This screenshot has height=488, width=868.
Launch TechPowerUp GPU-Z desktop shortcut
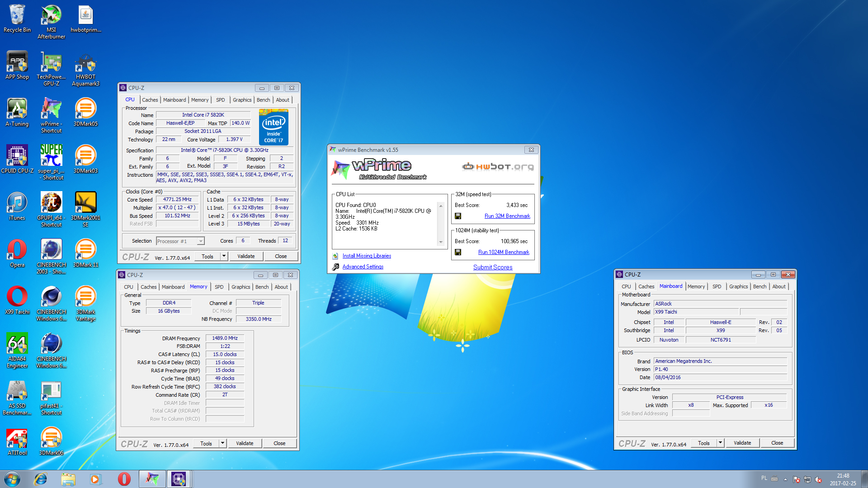pos(51,69)
